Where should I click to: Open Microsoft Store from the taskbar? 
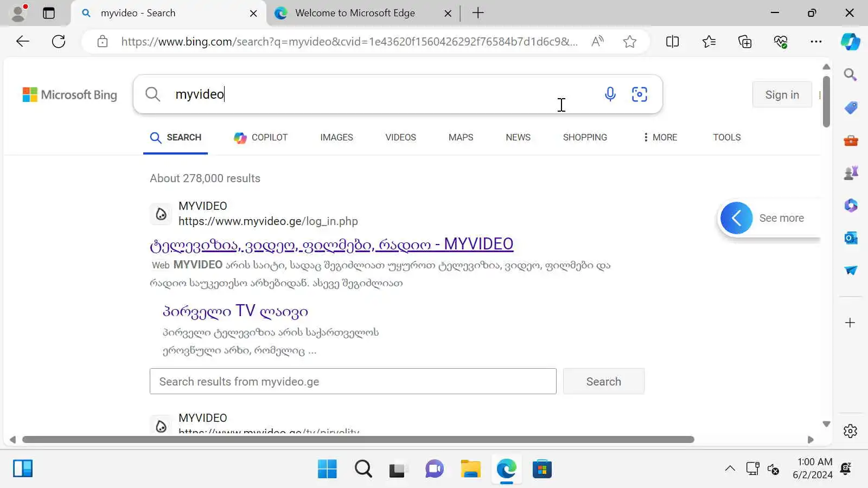click(x=542, y=469)
